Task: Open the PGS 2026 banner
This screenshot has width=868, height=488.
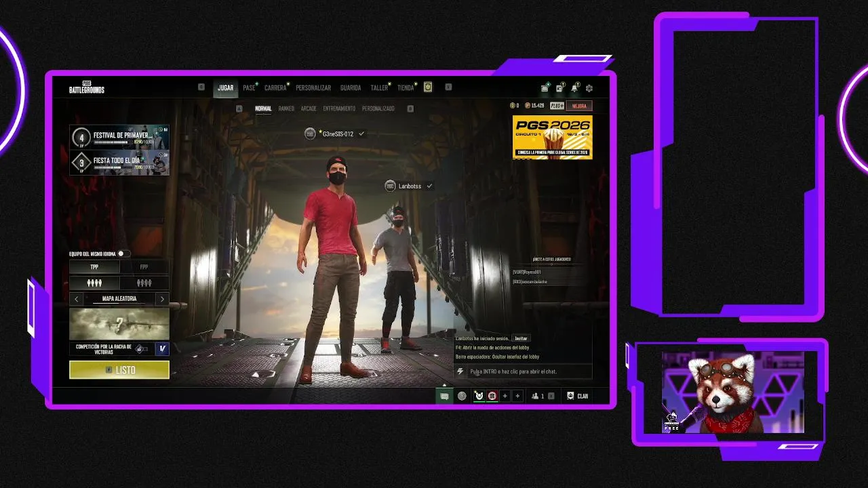Action: coord(552,137)
